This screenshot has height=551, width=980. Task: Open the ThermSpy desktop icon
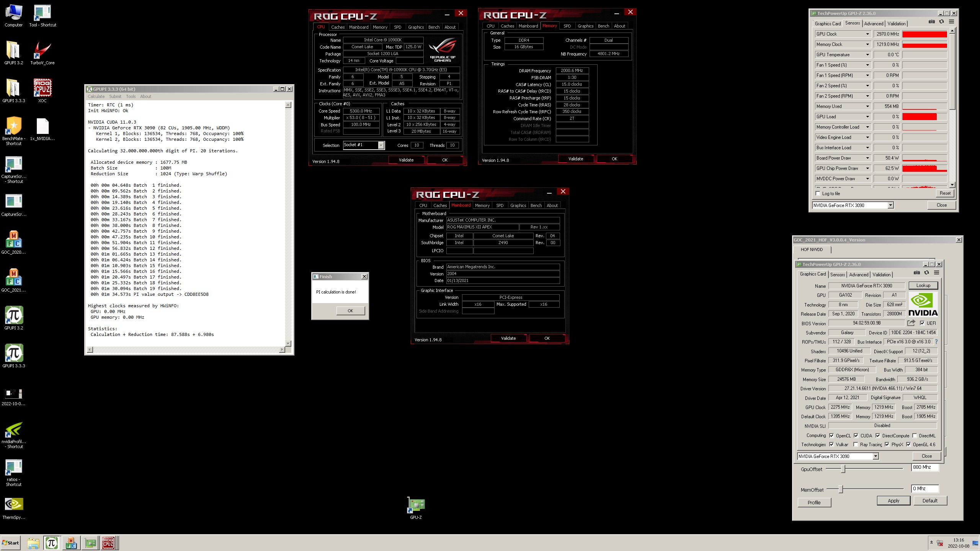14,508
